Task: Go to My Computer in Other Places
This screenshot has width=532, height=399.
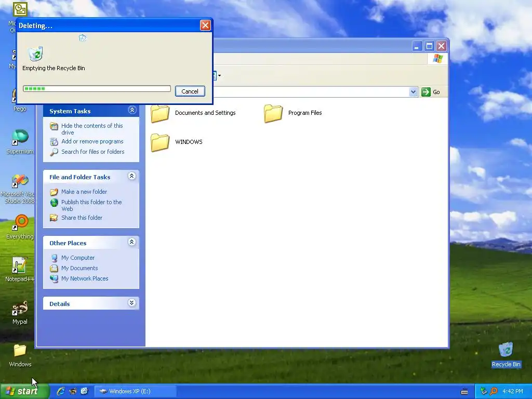Action: coord(78,258)
